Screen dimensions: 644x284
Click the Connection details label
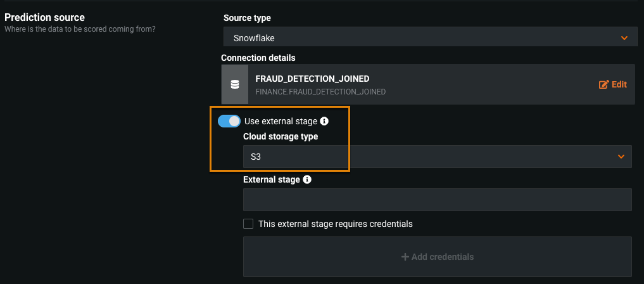point(258,58)
